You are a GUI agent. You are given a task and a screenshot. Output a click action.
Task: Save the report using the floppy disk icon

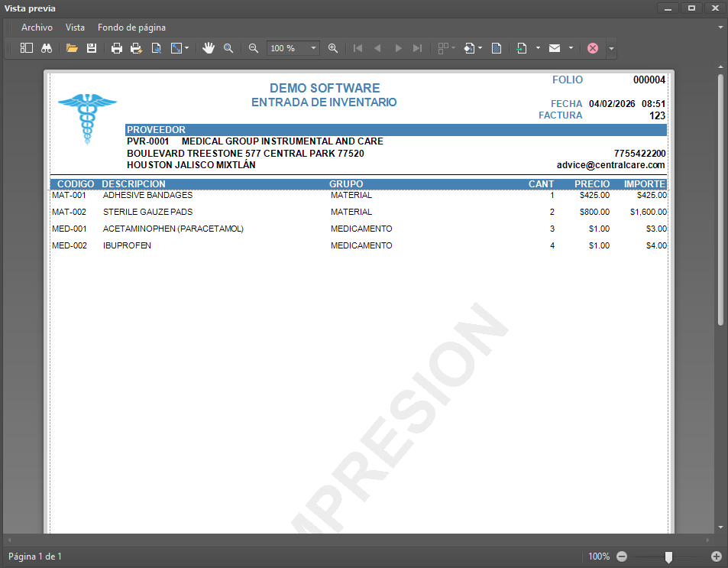[x=92, y=48]
